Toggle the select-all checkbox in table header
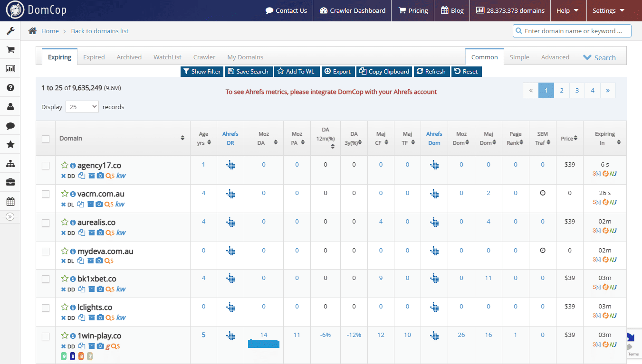 pos(46,139)
